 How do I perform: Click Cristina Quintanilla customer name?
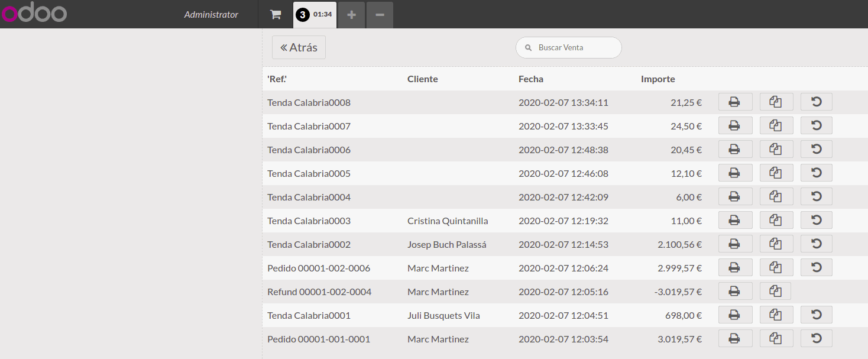click(448, 221)
